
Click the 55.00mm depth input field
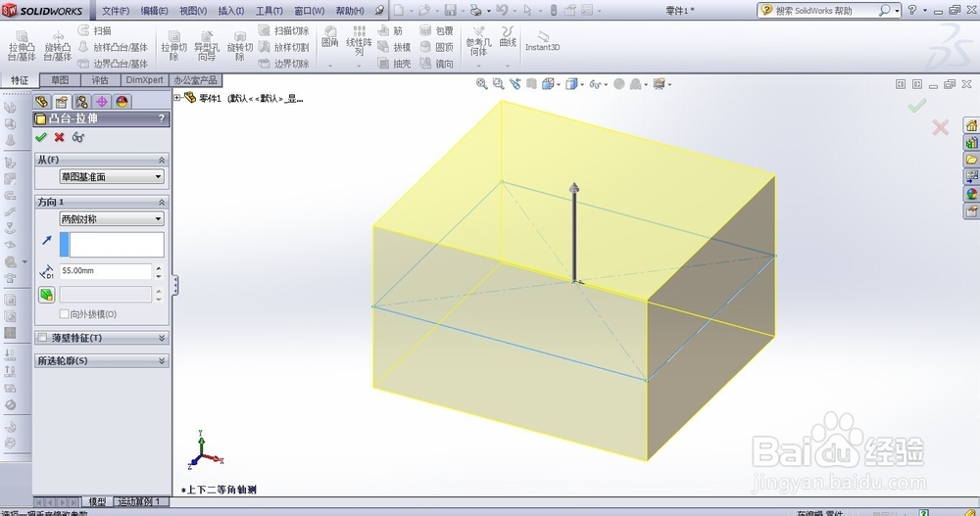105,271
